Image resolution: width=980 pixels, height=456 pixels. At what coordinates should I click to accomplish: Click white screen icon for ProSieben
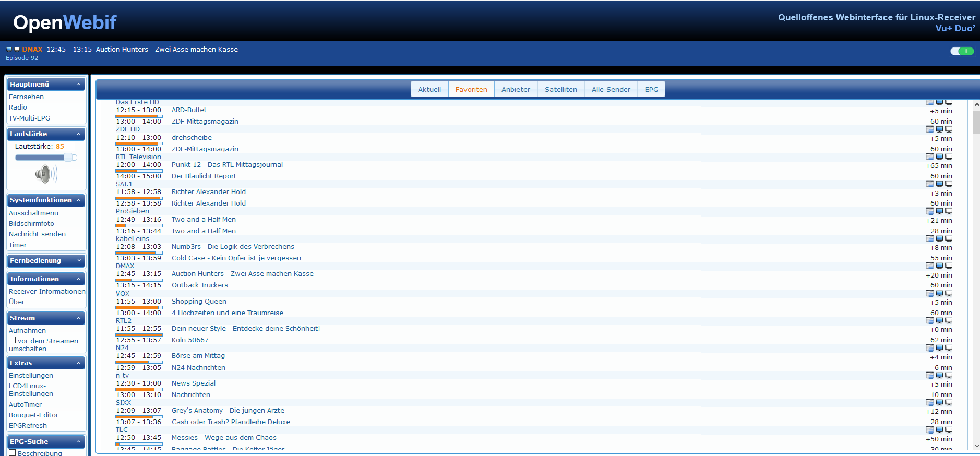click(949, 211)
